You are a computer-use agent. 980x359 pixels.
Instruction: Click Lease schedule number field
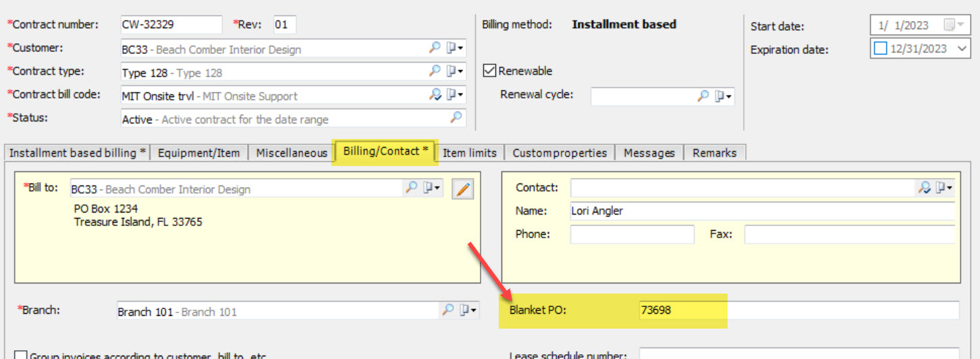(x=798, y=354)
